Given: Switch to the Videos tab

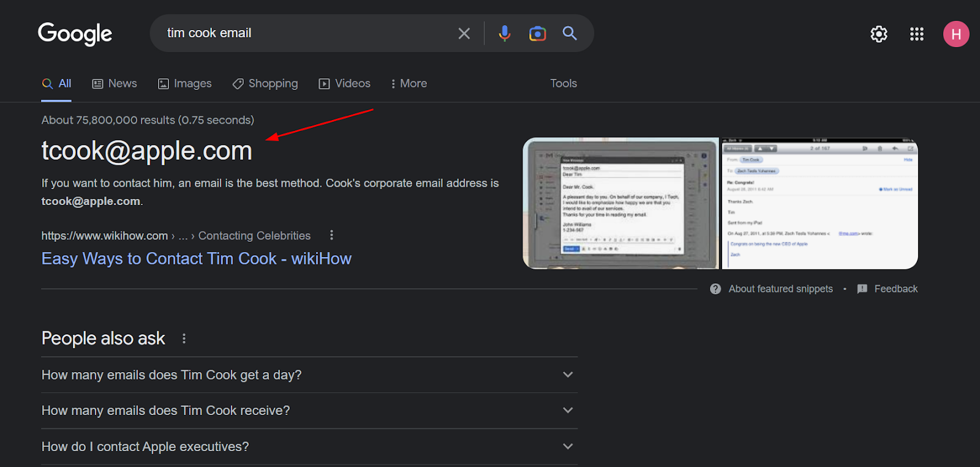Looking at the screenshot, I should [x=345, y=84].
